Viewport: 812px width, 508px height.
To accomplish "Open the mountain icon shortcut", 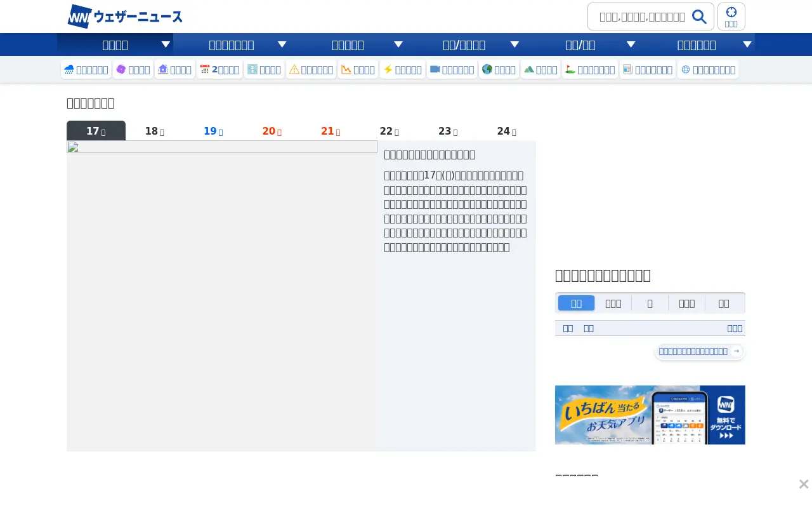I will tap(541, 70).
